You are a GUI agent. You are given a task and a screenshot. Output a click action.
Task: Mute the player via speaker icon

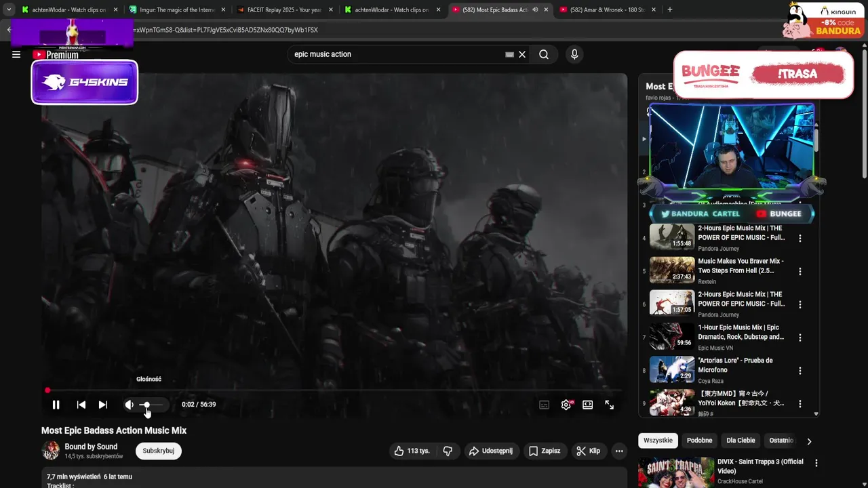coord(129,405)
